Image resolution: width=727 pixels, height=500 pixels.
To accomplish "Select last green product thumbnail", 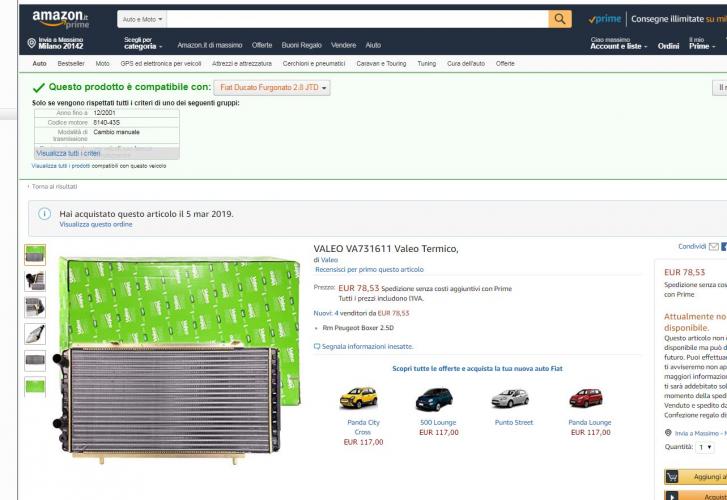I will click(35, 386).
